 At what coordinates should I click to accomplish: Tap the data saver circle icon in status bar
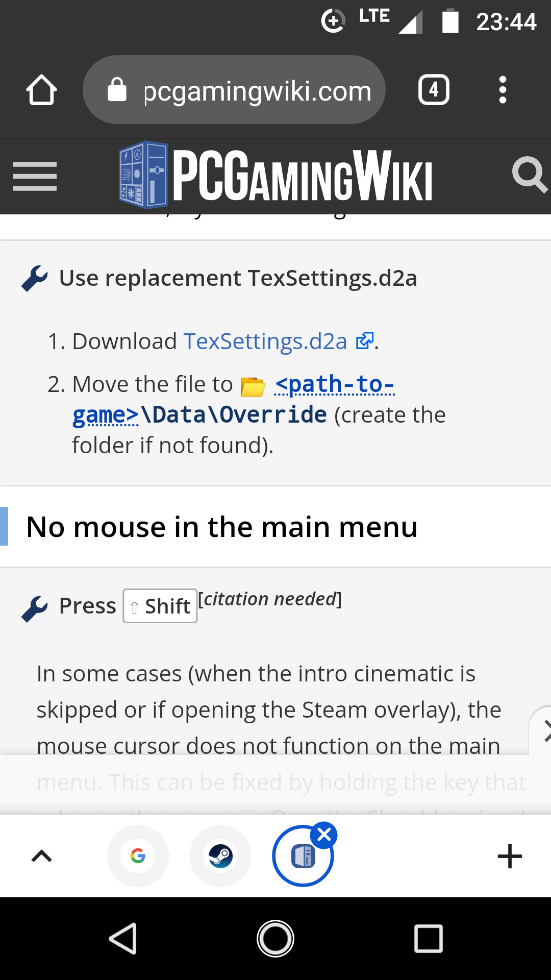pos(333,21)
